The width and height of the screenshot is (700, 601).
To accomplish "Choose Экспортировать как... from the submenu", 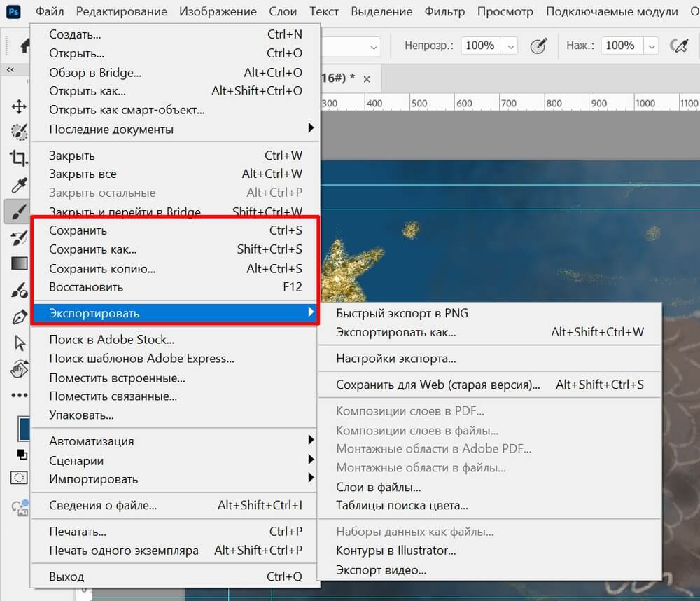I will pyautogui.click(x=395, y=332).
